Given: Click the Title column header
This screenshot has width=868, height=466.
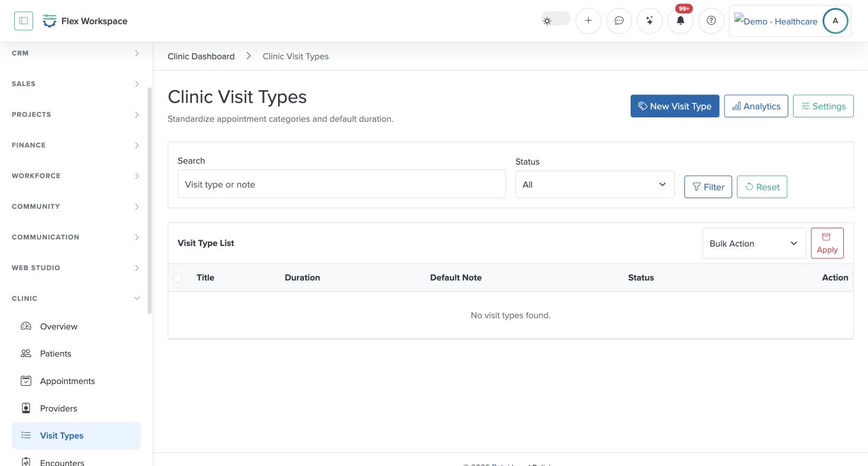Looking at the screenshot, I should click(205, 277).
